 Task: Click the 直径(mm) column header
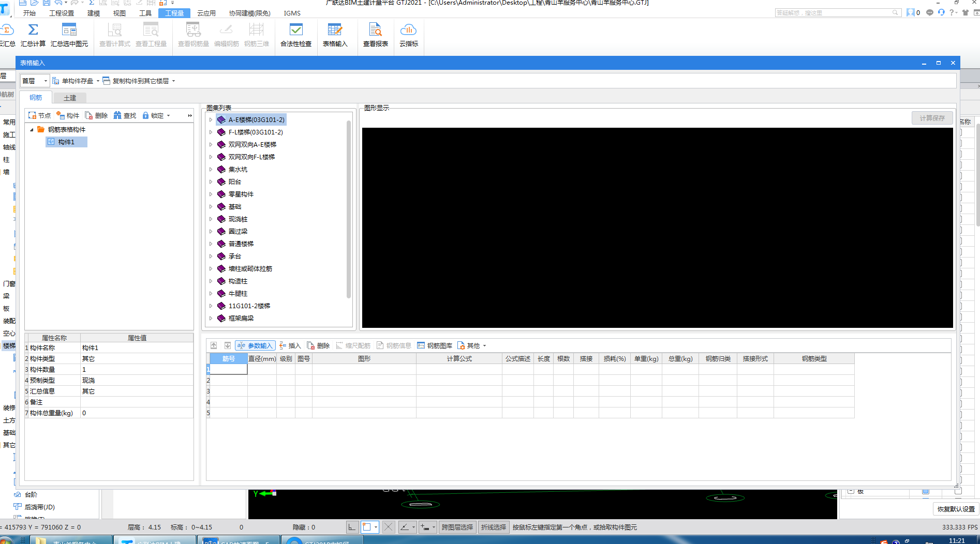262,358
